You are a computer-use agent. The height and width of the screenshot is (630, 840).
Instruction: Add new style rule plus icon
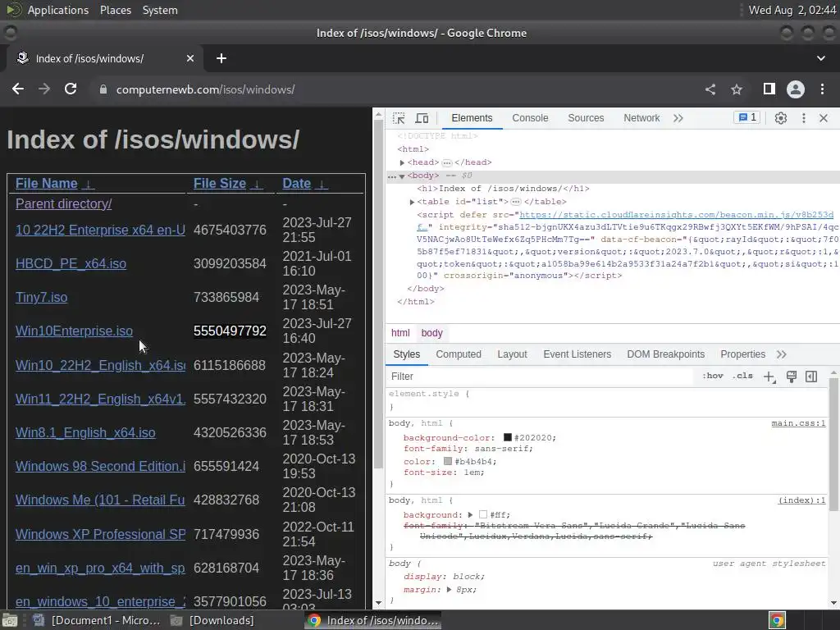click(769, 377)
